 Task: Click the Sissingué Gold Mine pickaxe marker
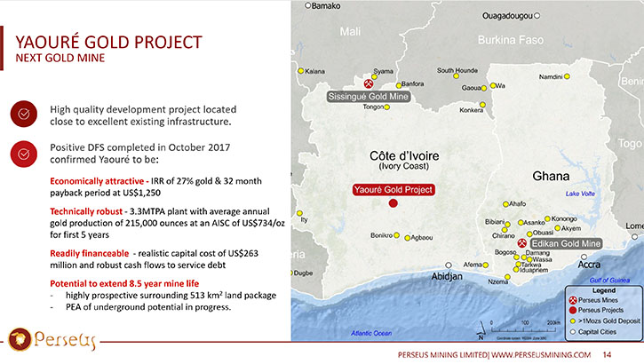369,83
